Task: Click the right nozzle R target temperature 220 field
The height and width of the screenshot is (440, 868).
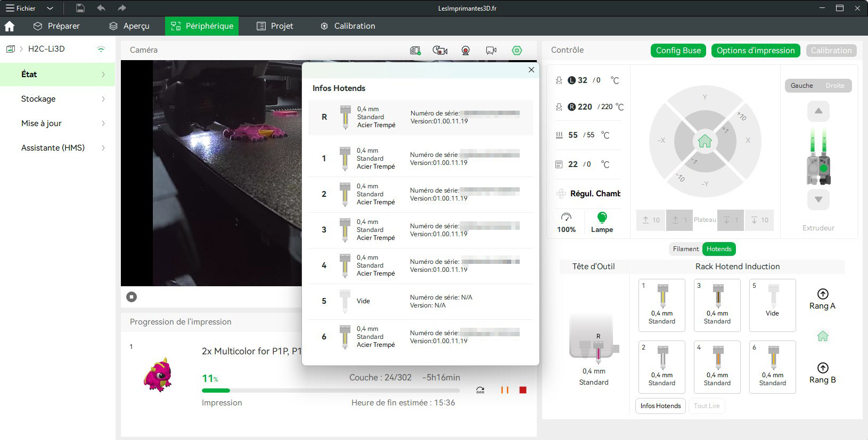Action: pos(607,107)
